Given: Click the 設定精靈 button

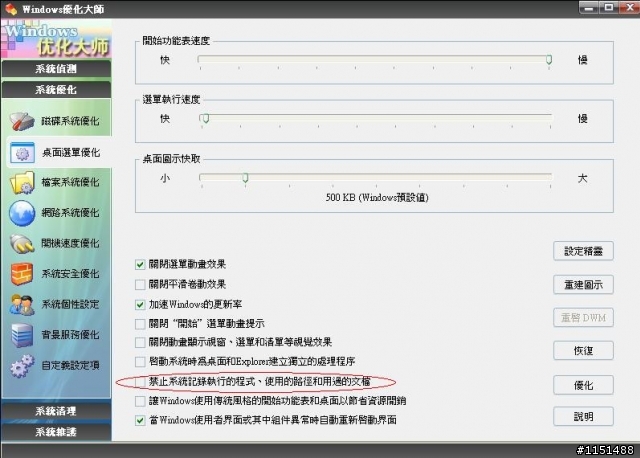Looking at the screenshot, I should click(583, 251).
